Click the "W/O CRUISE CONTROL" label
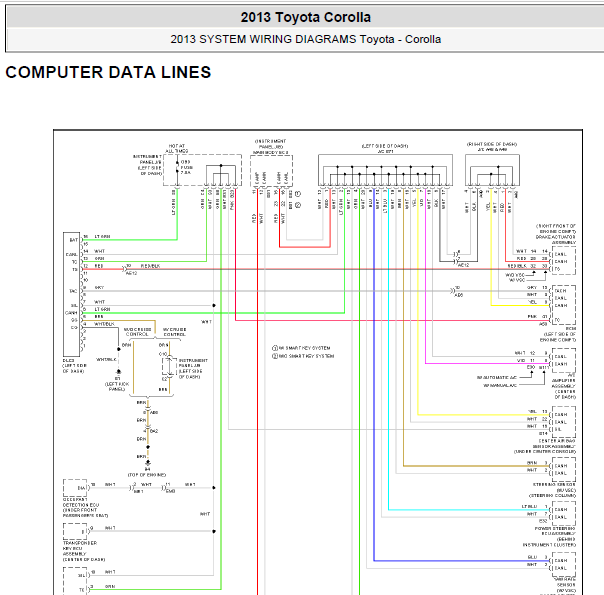Viewport: 604px width, 595px height. coord(137,332)
